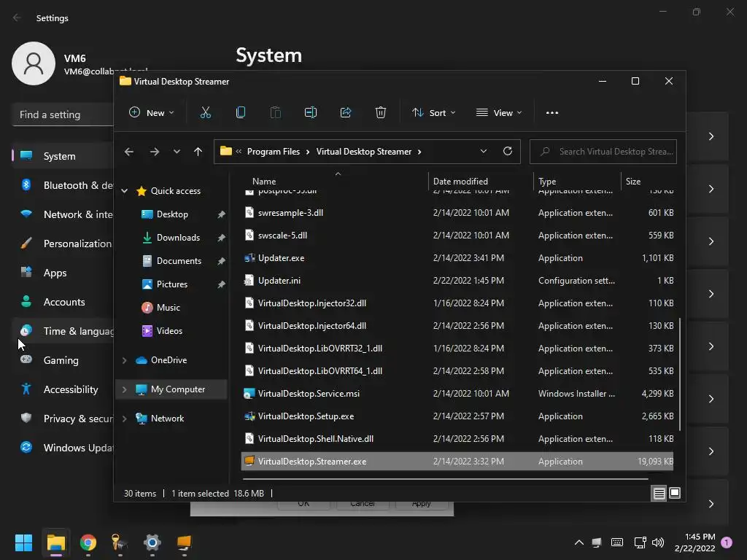Select Desktop in Quick access
747x560 pixels.
pyautogui.click(x=172, y=214)
